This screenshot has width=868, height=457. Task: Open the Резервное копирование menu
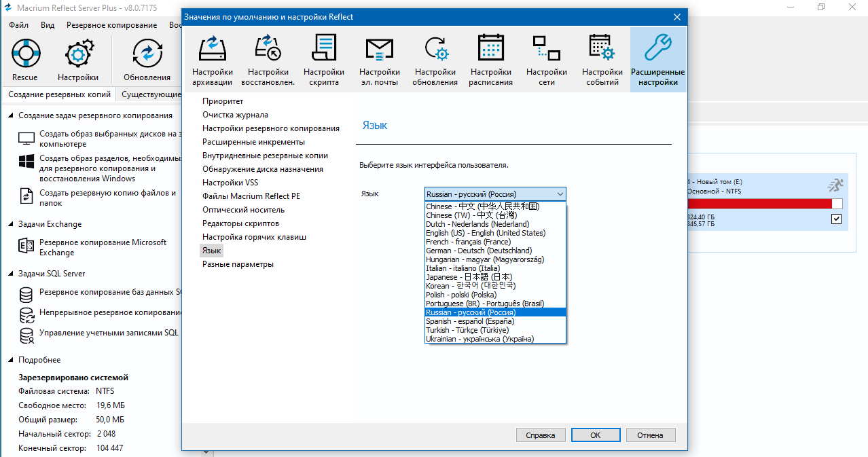point(111,25)
